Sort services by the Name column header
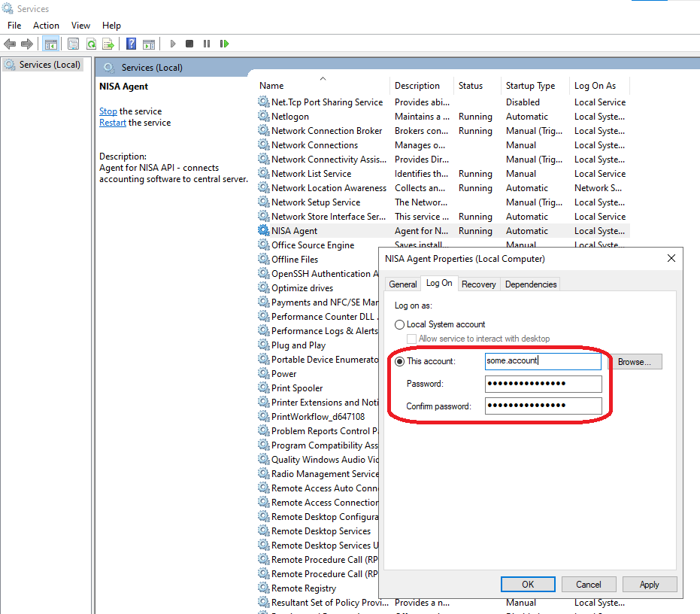Viewport: 700px width, 614px height. tap(271, 86)
